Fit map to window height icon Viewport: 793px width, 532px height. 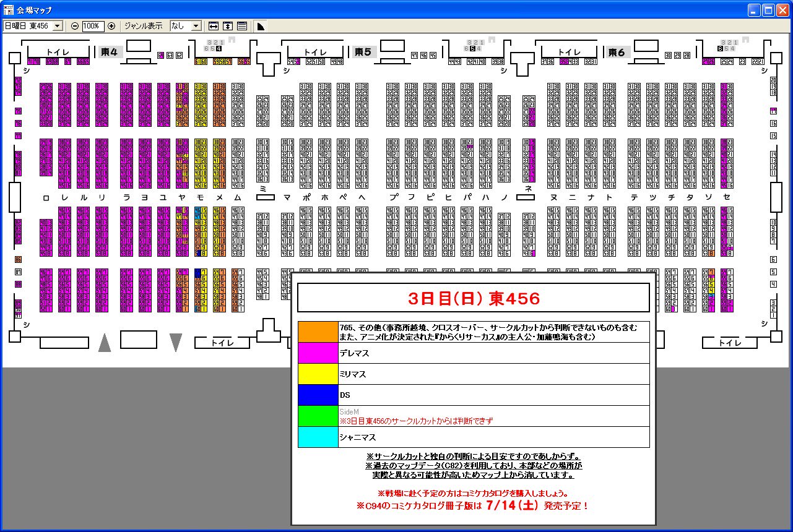point(228,26)
